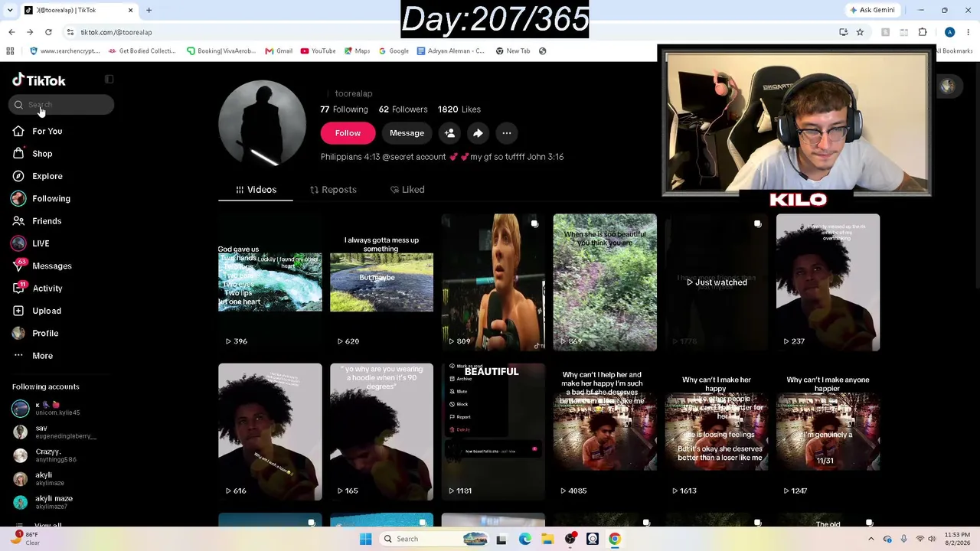
Task: Follow the toorealap account
Action: [348, 133]
